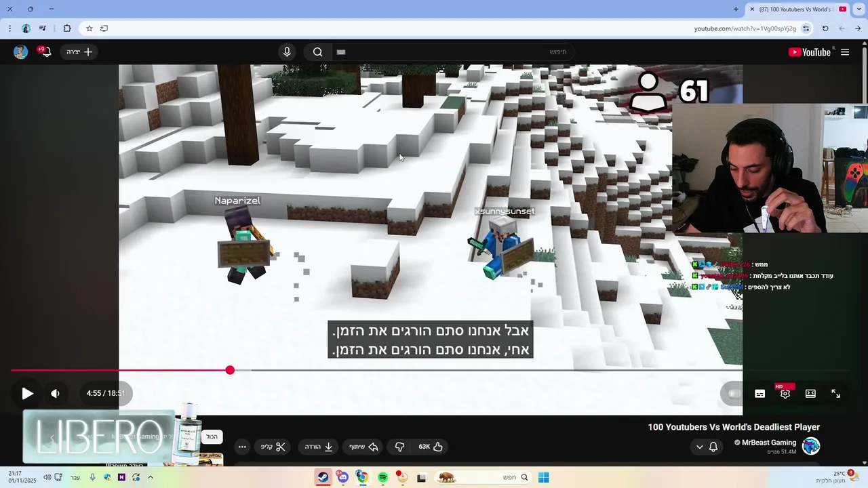868x488 pixels.
Task: Click the install/cast icon in address bar
Action: (x=104, y=28)
